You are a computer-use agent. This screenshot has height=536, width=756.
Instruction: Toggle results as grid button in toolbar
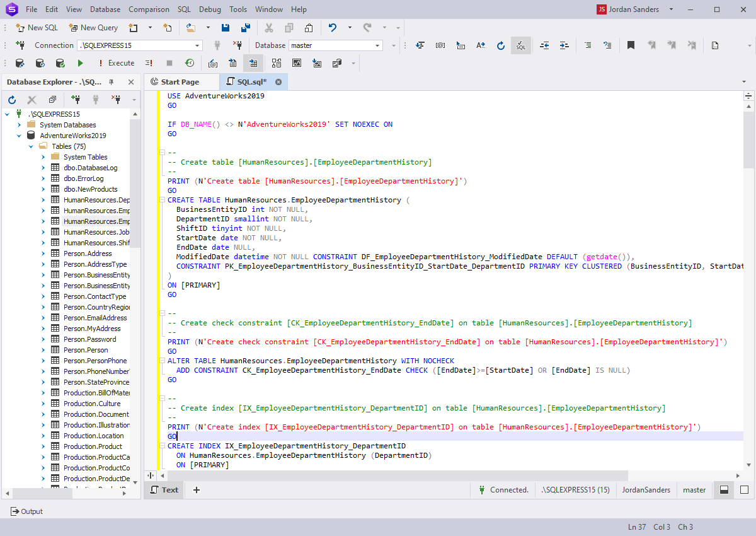click(x=253, y=63)
